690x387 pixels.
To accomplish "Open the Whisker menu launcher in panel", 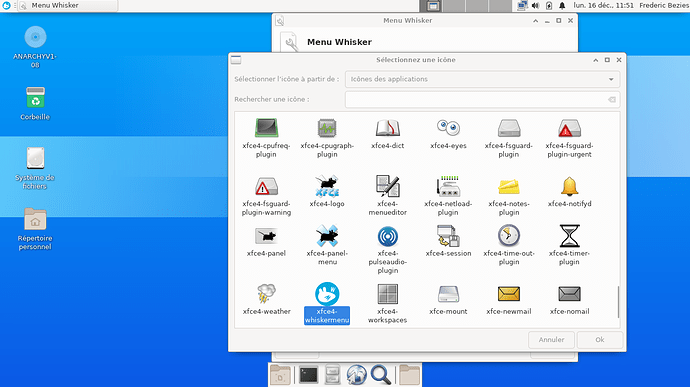I will pyautogui.click(x=6, y=5).
